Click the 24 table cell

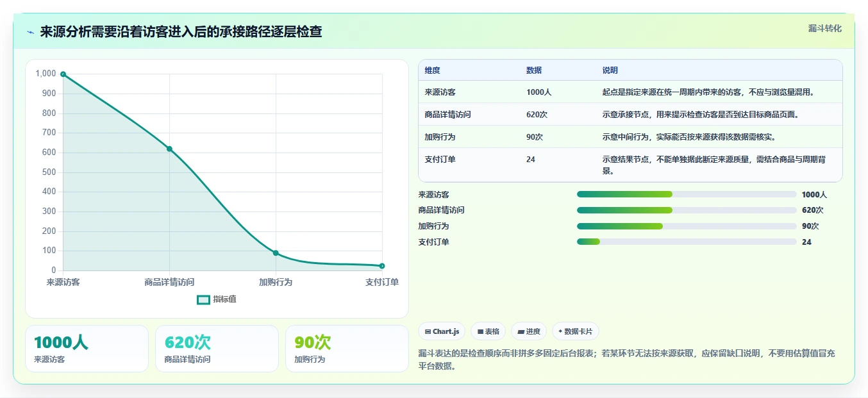(x=531, y=160)
